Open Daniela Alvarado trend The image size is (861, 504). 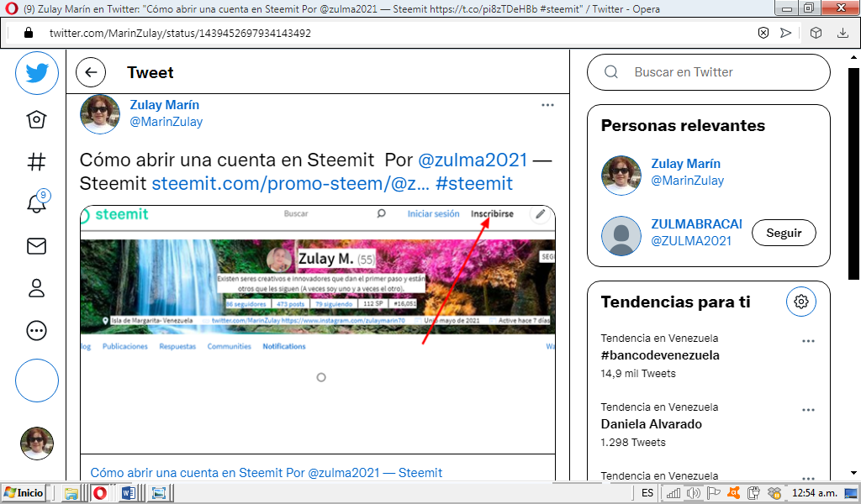coord(652,424)
